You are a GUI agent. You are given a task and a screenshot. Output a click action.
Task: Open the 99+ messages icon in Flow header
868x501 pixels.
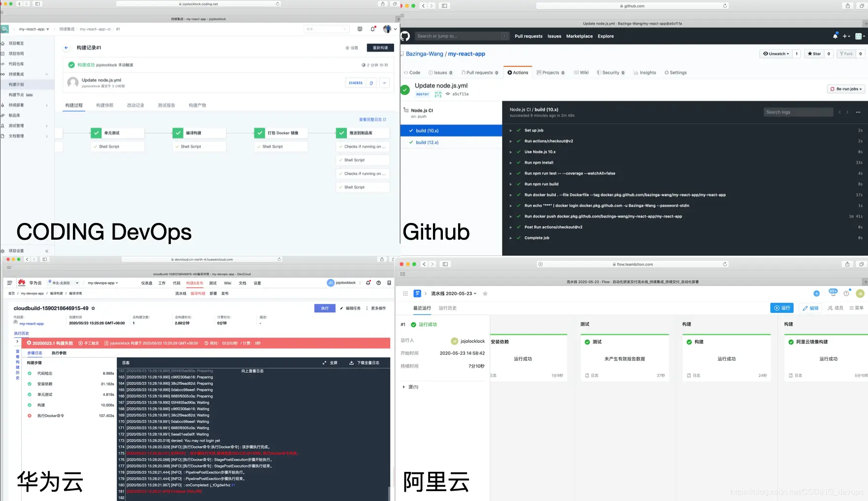point(833,292)
